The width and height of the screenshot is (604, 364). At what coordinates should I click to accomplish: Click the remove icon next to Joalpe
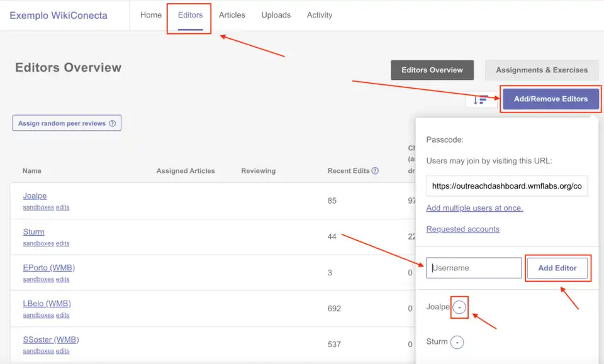click(x=460, y=307)
